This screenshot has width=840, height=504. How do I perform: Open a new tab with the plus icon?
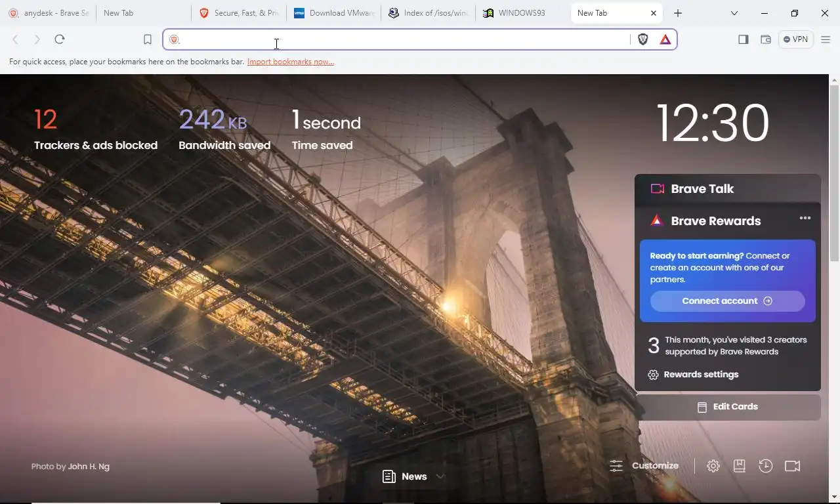(678, 13)
